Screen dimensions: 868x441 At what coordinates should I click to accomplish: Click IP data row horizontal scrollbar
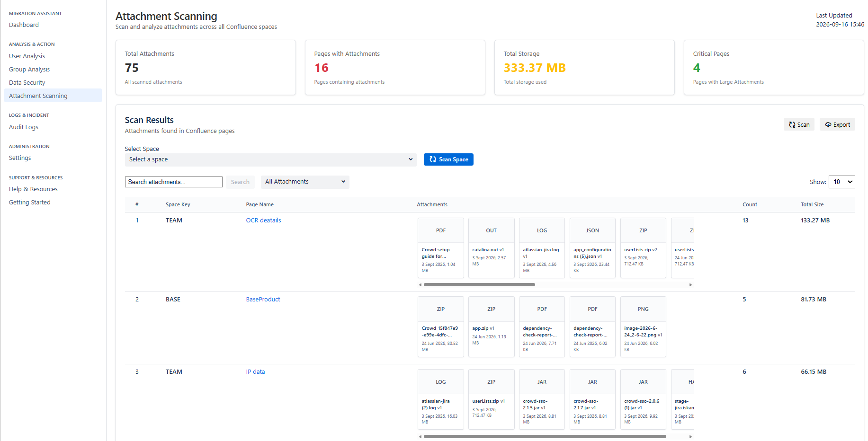tap(545, 437)
